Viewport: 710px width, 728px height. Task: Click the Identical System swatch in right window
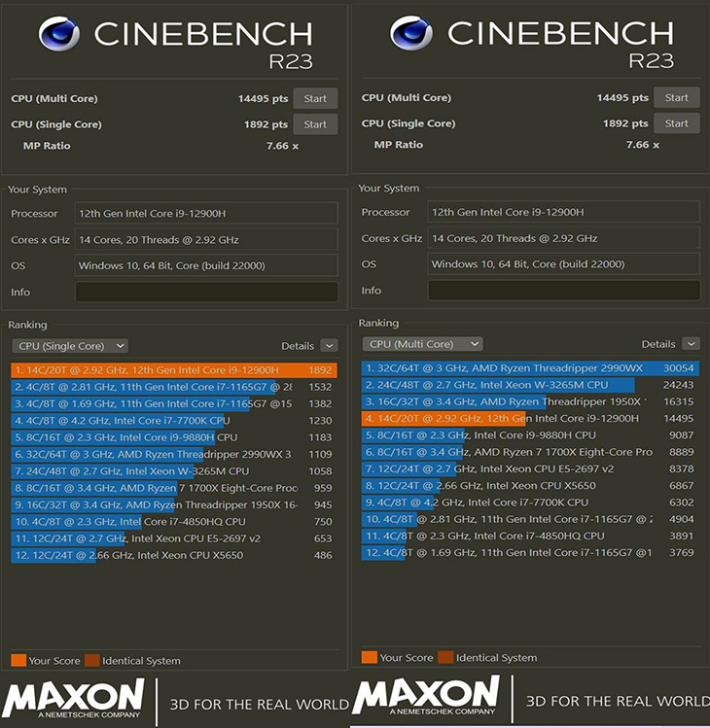(x=445, y=657)
